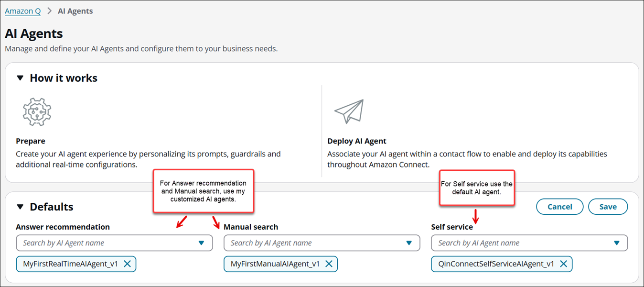The width and height of the screenshot is (644, 287).
Task: Click the Prepare gear icon
Action: (37, 111)
